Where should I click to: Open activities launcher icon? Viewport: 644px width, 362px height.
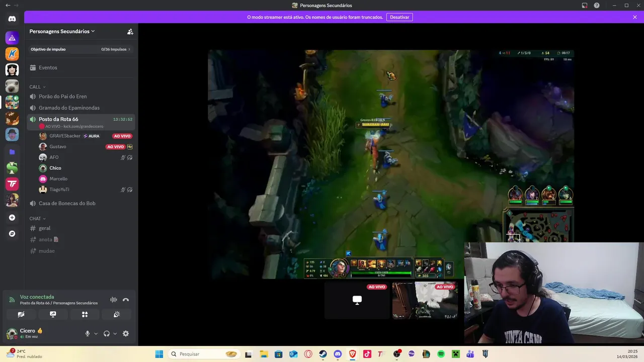point(85,314)
